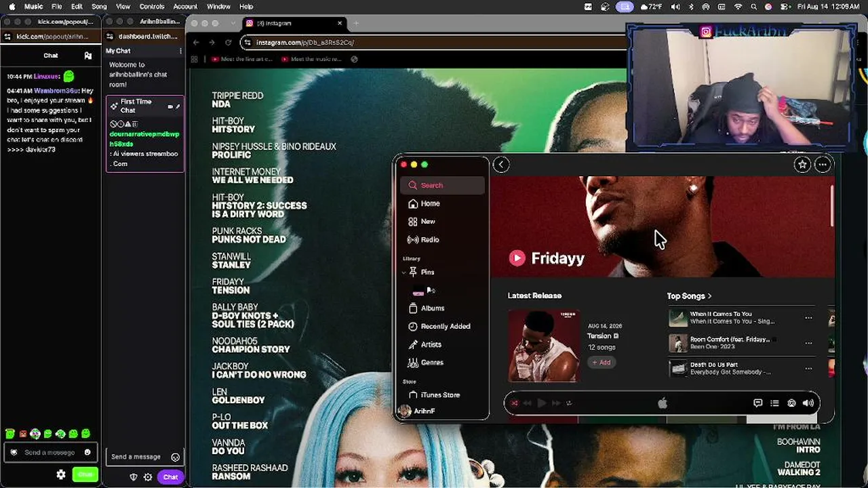Image resolution: width=868 pixels, height=488 pixels.
Task: Click the instagram.com address bar
Action: point(434,43)
